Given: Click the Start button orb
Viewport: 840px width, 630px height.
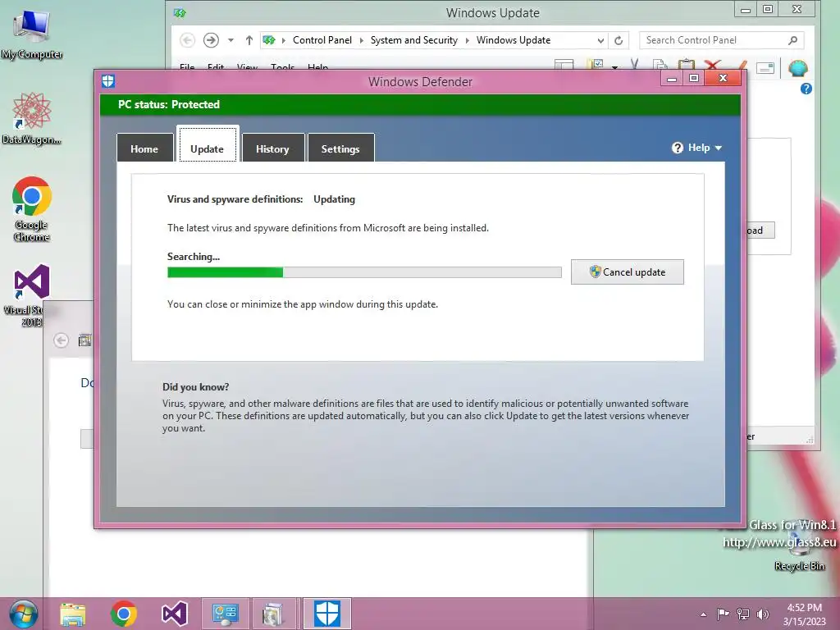Looking at the screenshot, I should (23, 614).
